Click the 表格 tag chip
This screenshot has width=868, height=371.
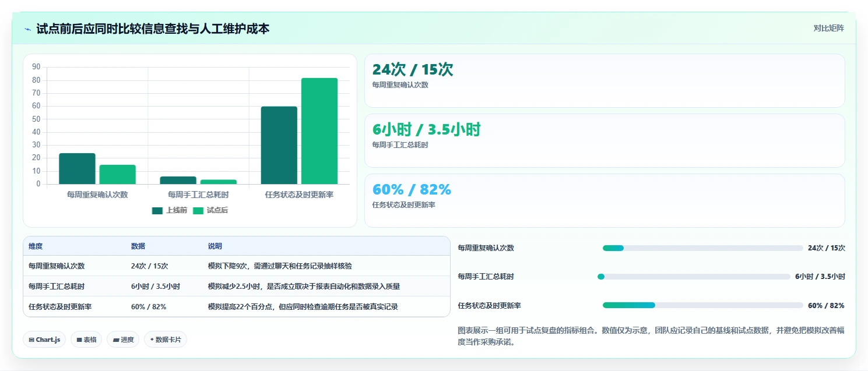86,340
